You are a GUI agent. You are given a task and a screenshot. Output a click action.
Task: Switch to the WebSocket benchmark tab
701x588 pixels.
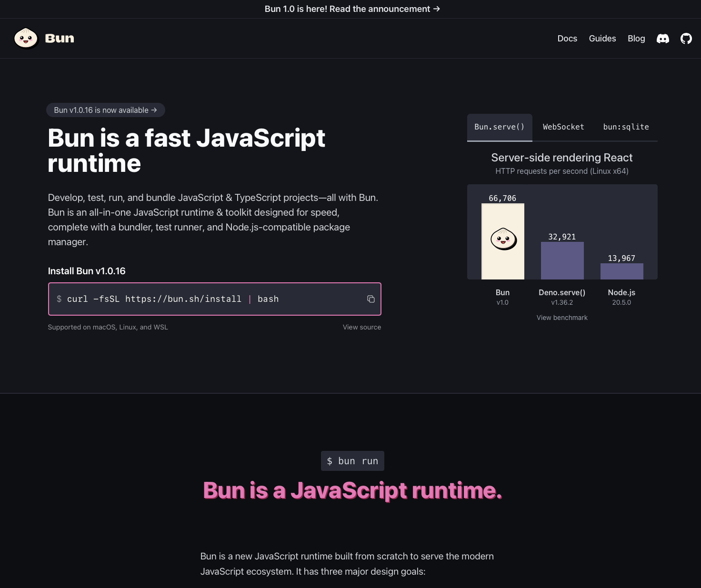pos(563,127)
